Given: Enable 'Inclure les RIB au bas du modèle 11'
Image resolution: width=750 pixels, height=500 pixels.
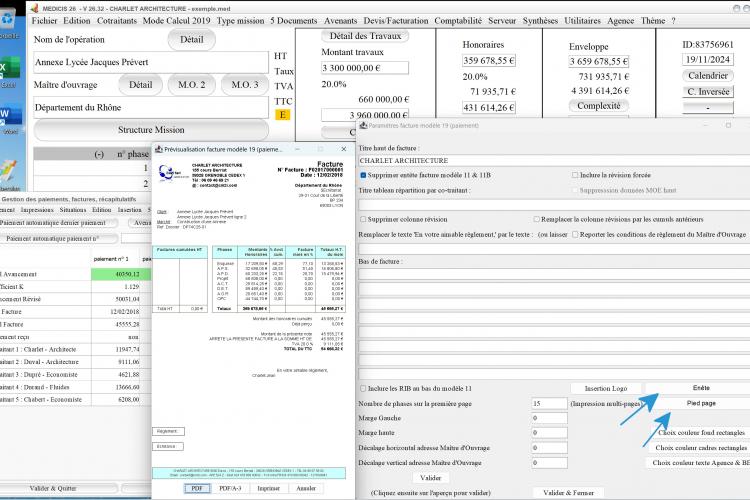Looking at the screenshot, I should [x=363, y=389].
